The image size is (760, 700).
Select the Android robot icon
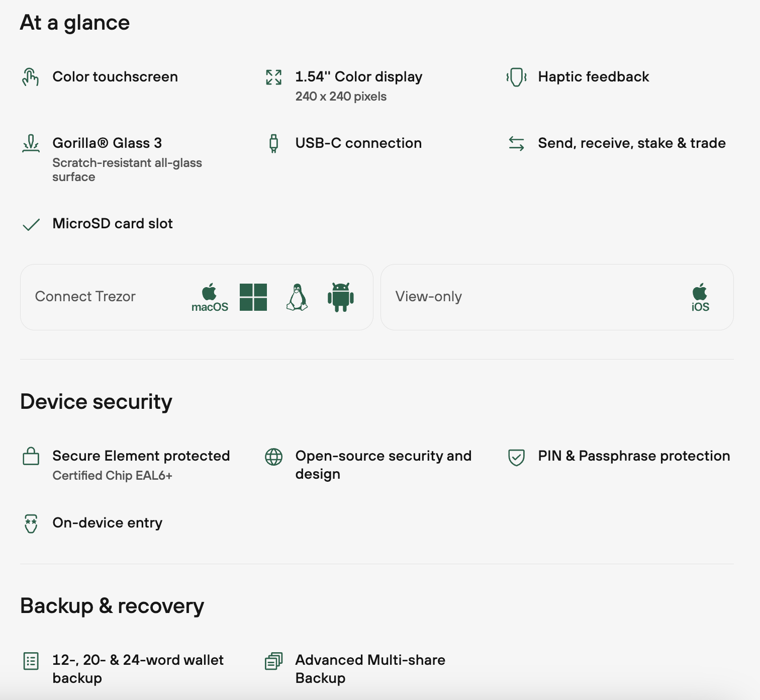[x=341, y=297]
